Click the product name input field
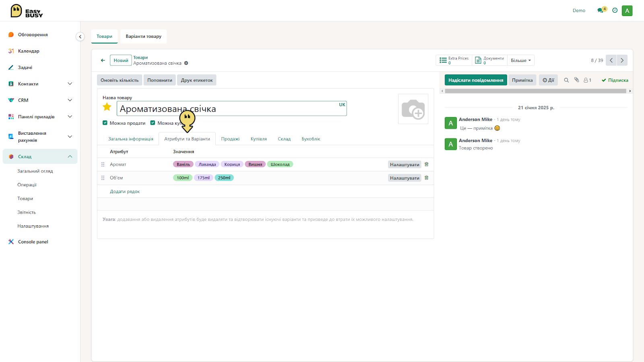Viewport: 644px width, 362px height. coord(232,109)
